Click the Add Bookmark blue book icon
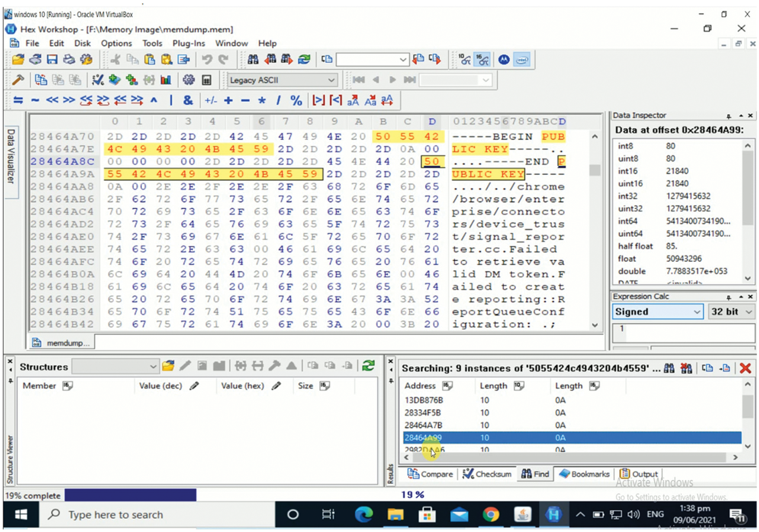Image resolution: width=759 pixels, height=532 pixels. 115,80
